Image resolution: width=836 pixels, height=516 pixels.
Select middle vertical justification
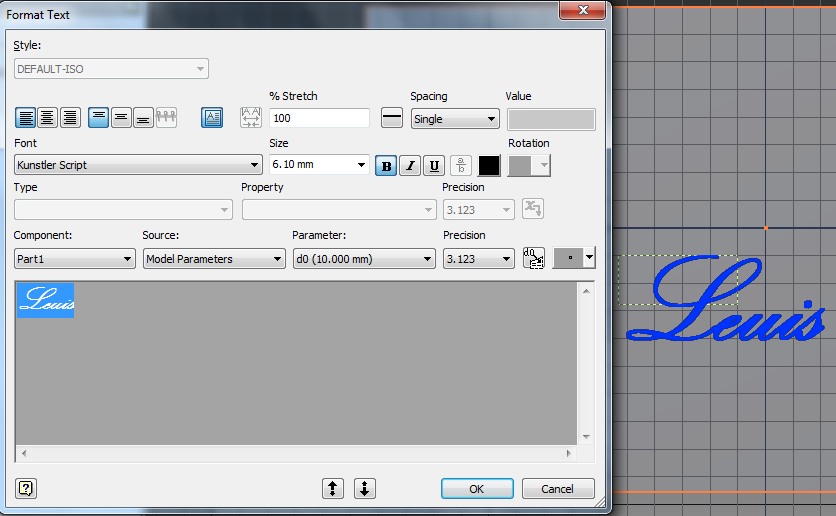tap(121, 117)
